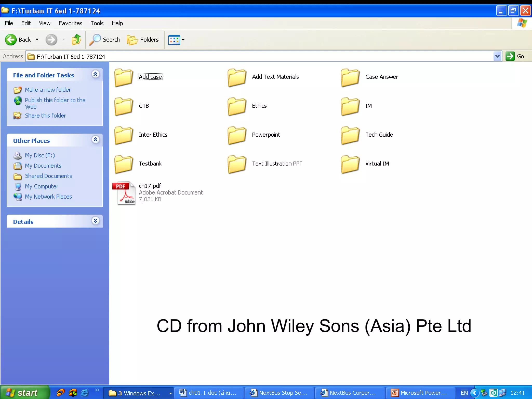
Task: Open My Disc (F:) link
Action: tap(40, 155)
